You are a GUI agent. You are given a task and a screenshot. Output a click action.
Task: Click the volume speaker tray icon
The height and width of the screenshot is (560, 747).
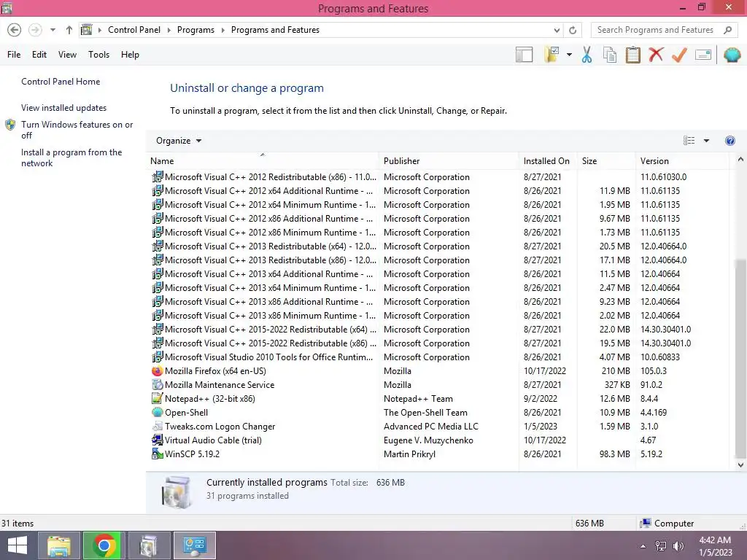click(678, 545)
